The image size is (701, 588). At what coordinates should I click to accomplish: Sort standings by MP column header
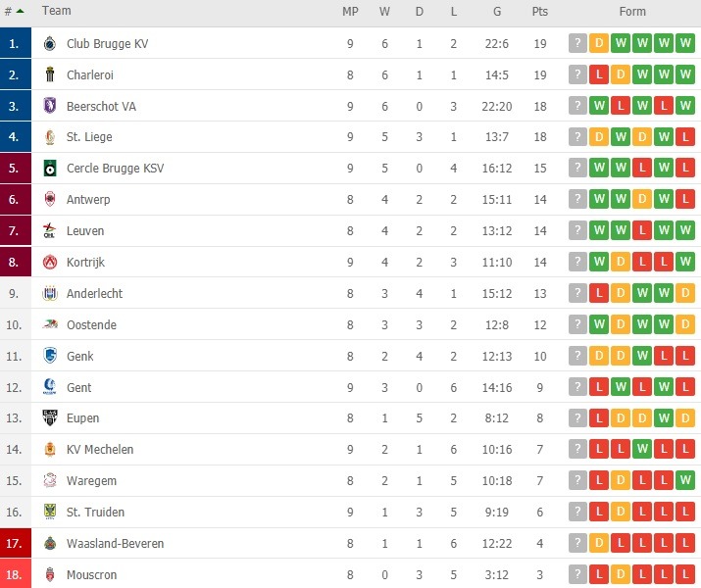pos(350,12)
